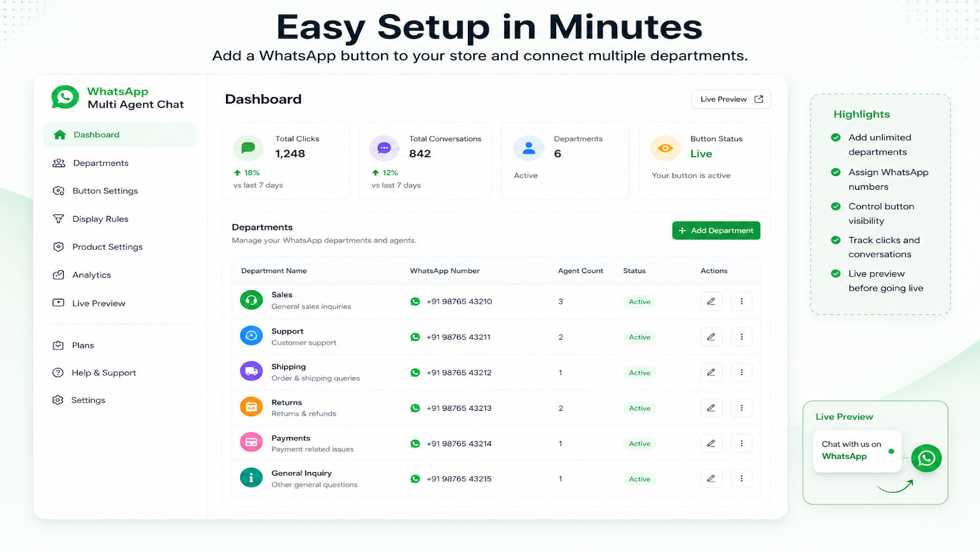Edit the Support department with pencil icon

(x=711, y=337)
